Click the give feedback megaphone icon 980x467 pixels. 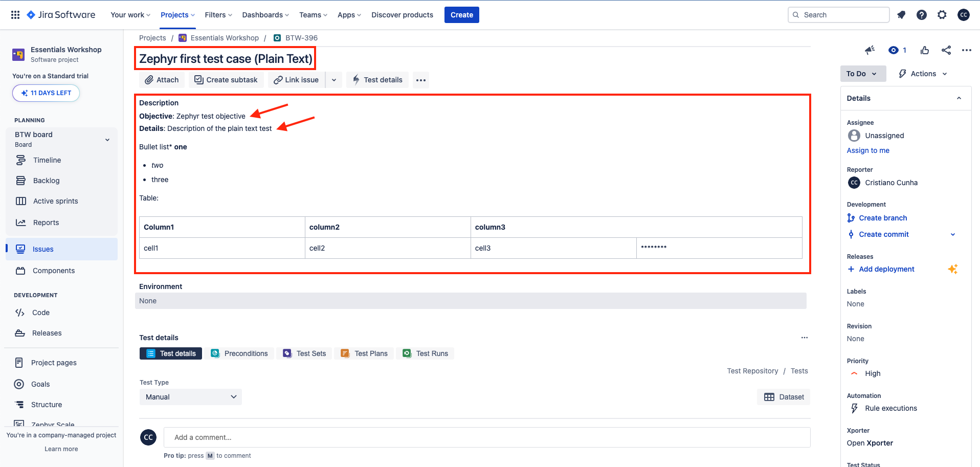[870, 50]
